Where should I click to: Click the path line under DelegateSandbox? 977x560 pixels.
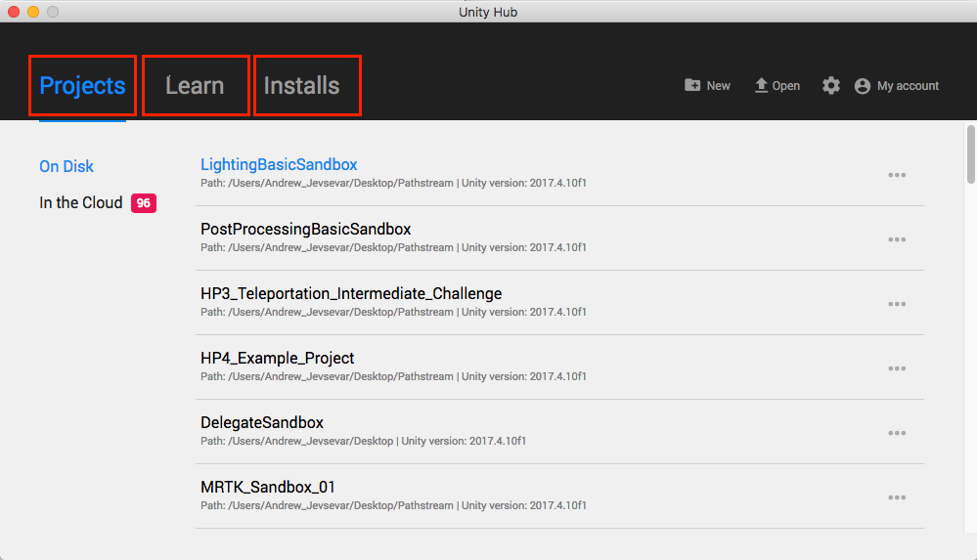[x=363, y=441]
